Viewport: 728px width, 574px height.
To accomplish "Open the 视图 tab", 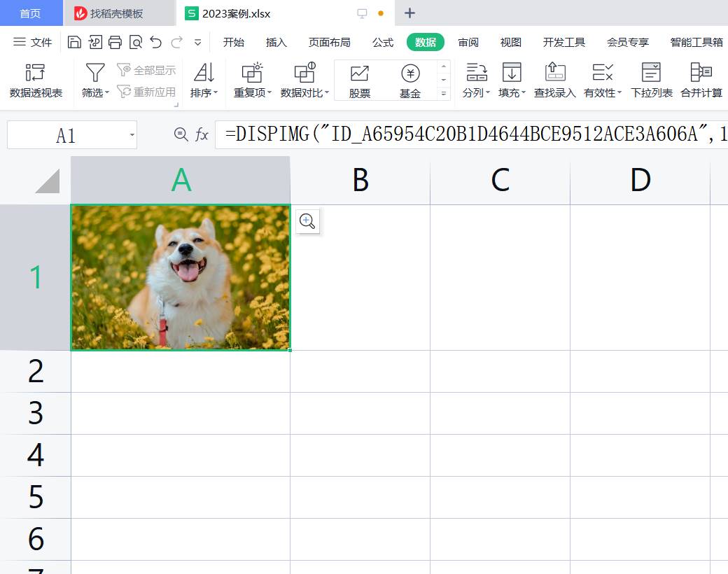I will click(x=511, y=42).
